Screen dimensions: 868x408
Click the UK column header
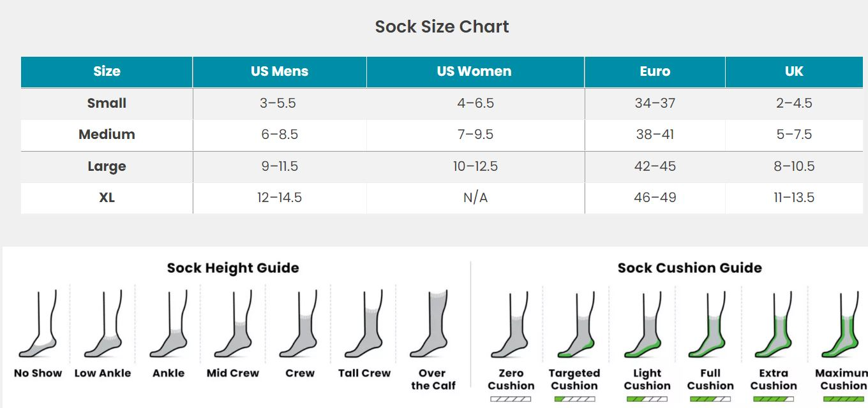click(x=794, y=71)
